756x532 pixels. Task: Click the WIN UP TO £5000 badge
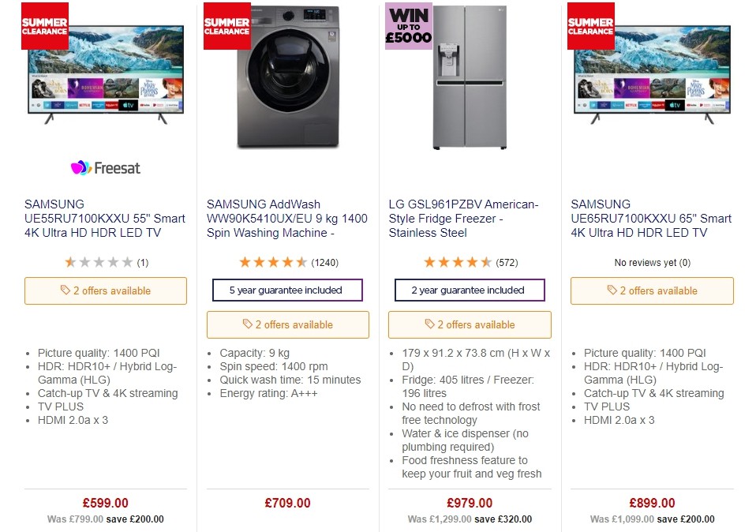[408, 24]
